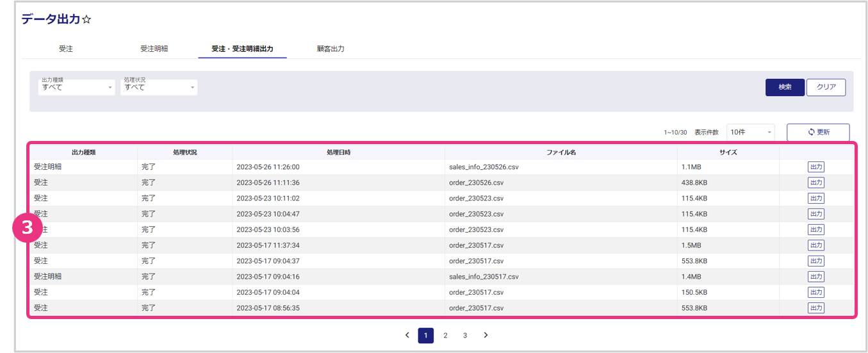Viewport: 868px width, 353px height.
Task: Open the 顧客出力 tab
Action: point(331,49)
